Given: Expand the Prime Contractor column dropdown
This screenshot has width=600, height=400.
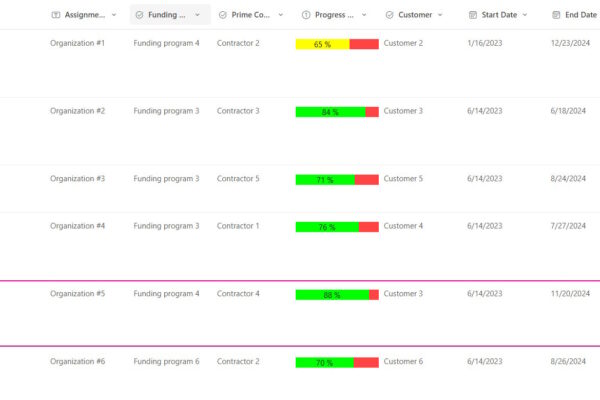Looking at the screenshot, I should click(280, 15).
